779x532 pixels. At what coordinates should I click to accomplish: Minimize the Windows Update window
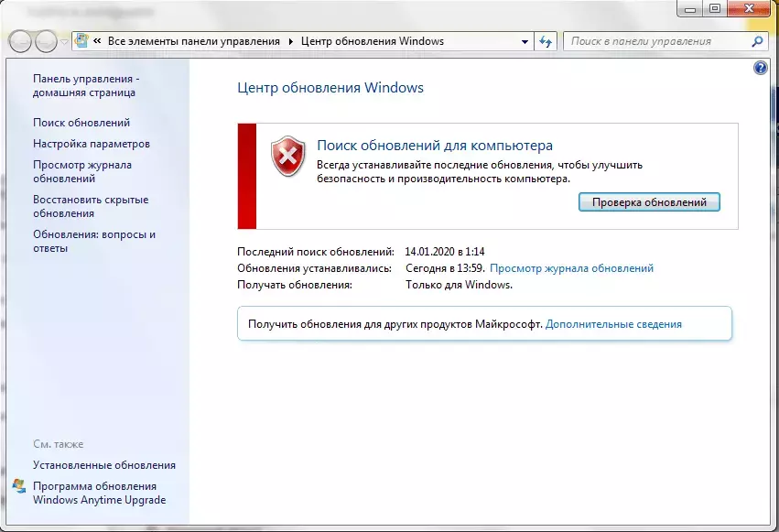(x=690, y=9)
